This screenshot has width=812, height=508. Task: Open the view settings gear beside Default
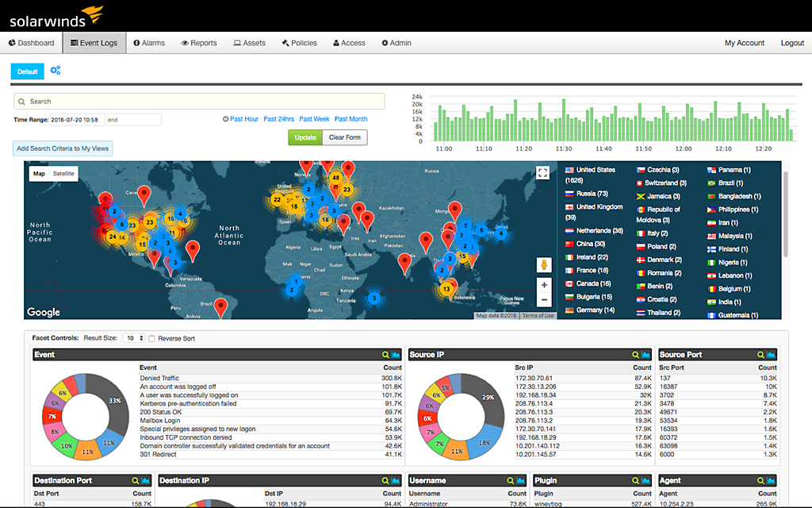coord(54,71)
